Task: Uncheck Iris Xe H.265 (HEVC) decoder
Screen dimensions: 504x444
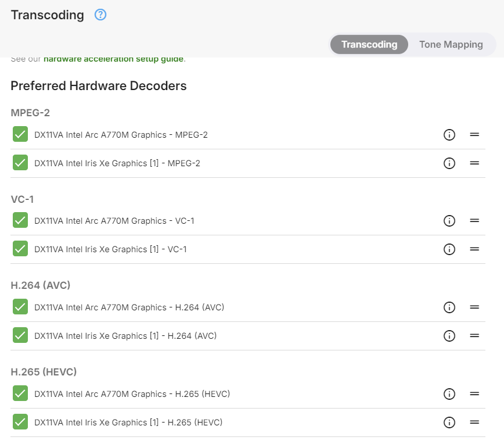Action: coord(20,422)
